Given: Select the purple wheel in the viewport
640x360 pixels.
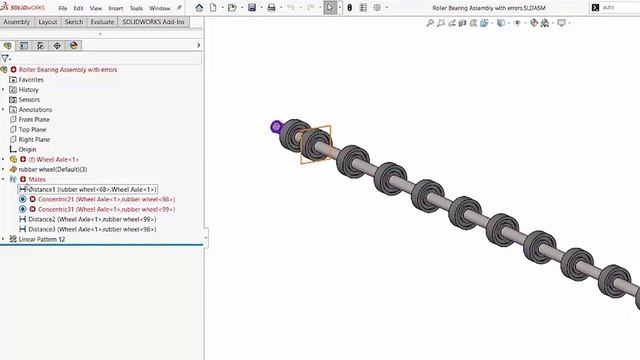Looking at the screenshot, I should click(x=276, y=127).
